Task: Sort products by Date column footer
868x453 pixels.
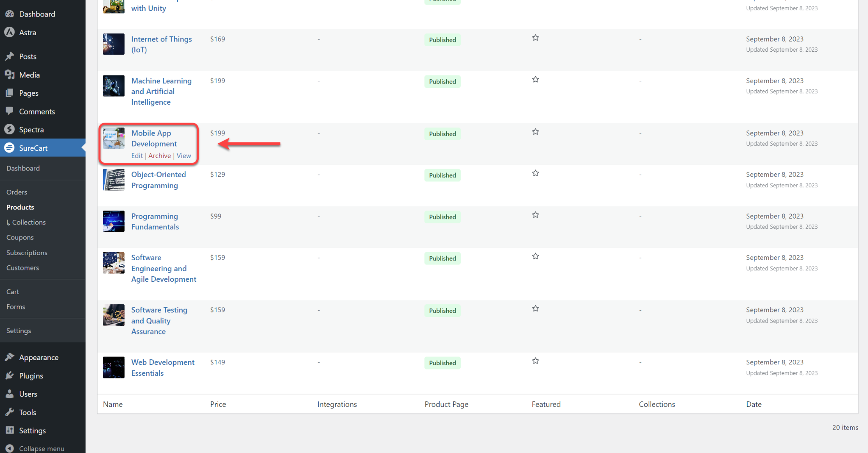Action: (x=754, y=404)
